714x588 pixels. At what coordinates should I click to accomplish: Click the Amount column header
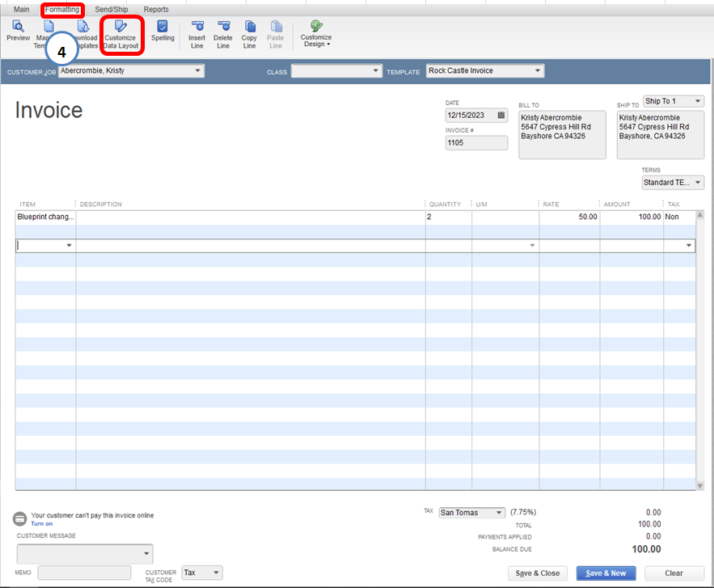(x=616, y=205)
